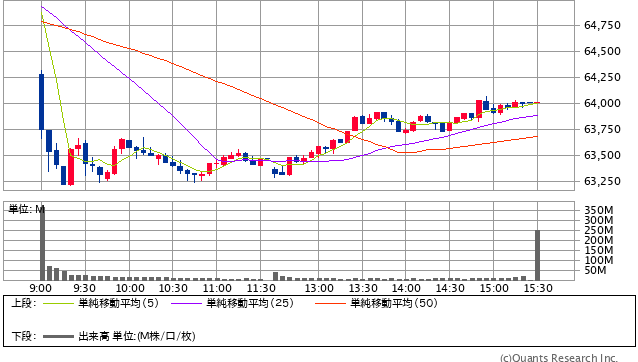Click the tall opening volume bar at 9:00
The width and height of the screenshot is (638, 362).
coord(42,244)
